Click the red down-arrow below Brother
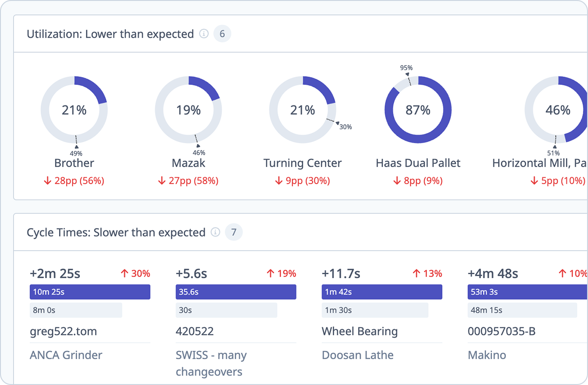 point(47,180)
